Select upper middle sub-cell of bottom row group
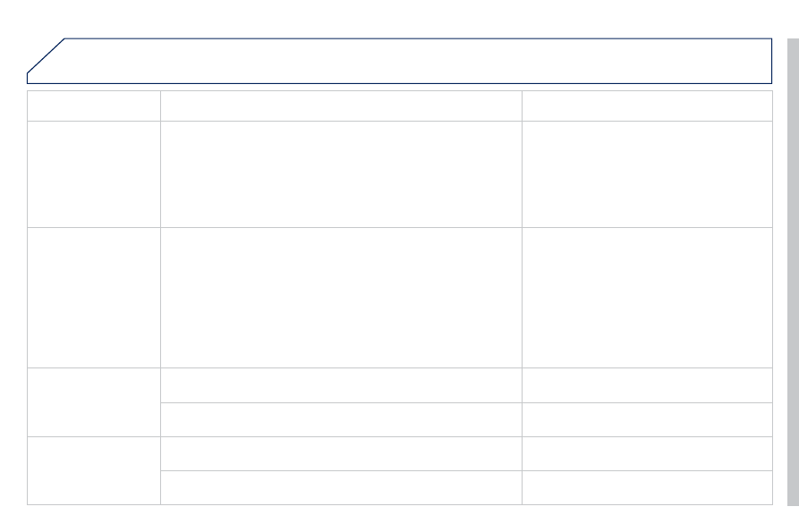Image resolution: width=799 pixels, height=532 pixels. (x=341, y=453)
